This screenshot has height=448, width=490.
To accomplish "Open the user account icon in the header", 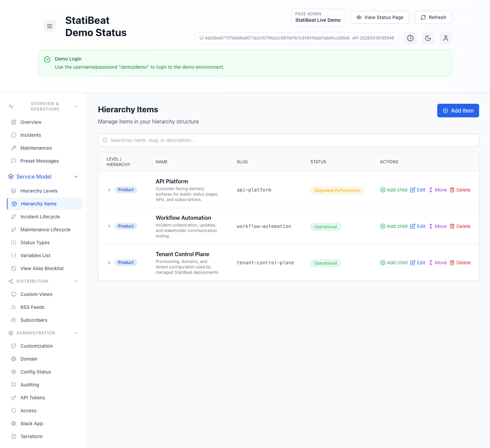I will pos(446,38).
